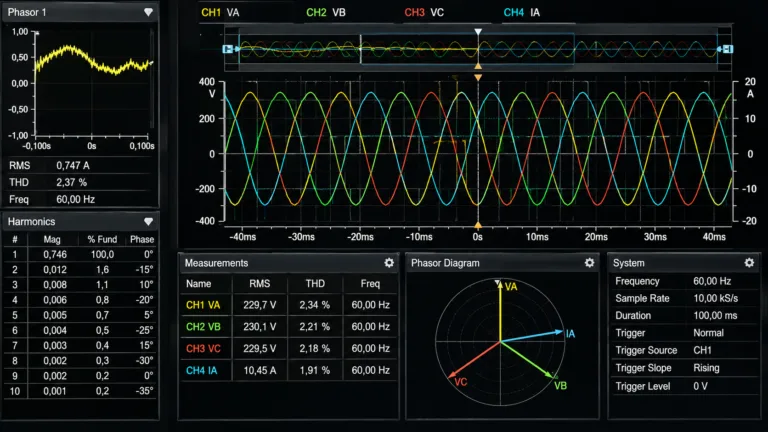Viewport: 768px width, 432px height.
Task: Click the Freq column header in Measurements
Action: point(370,284)
